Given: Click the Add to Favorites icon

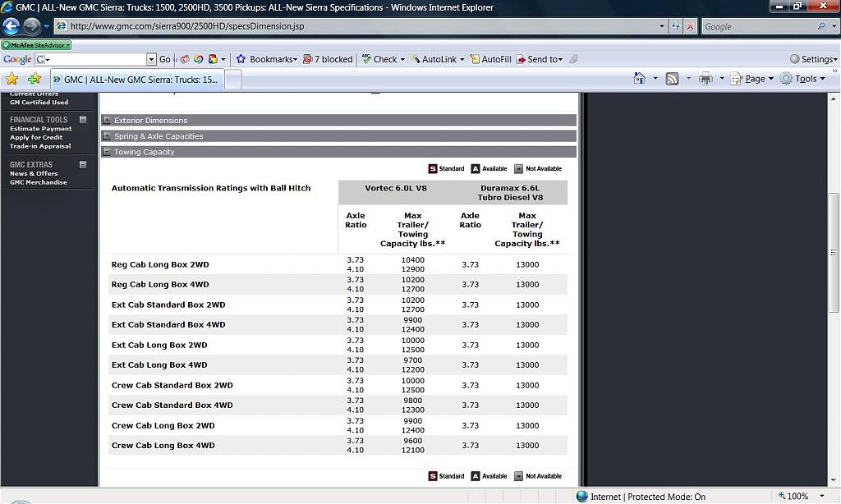Looking at the screenshot, I should pos(34,79).
